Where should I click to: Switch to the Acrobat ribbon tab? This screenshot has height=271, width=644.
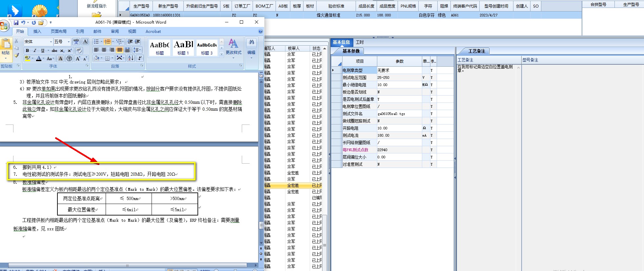tap(153, 32)
